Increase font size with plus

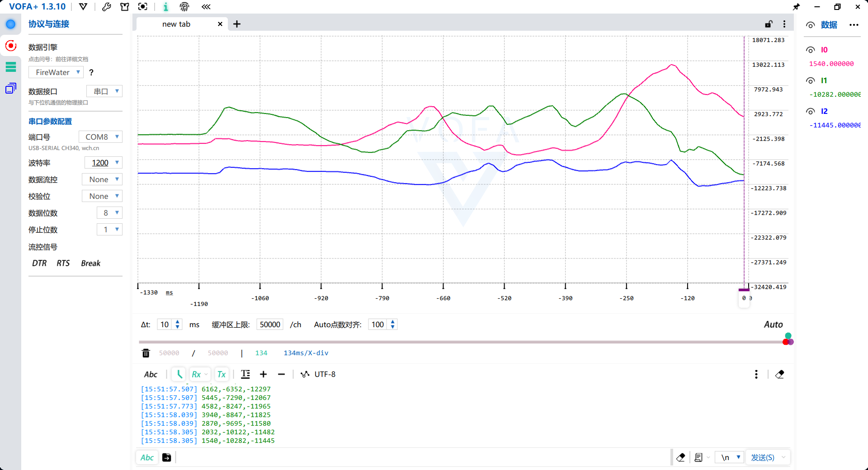pos(264,374)
